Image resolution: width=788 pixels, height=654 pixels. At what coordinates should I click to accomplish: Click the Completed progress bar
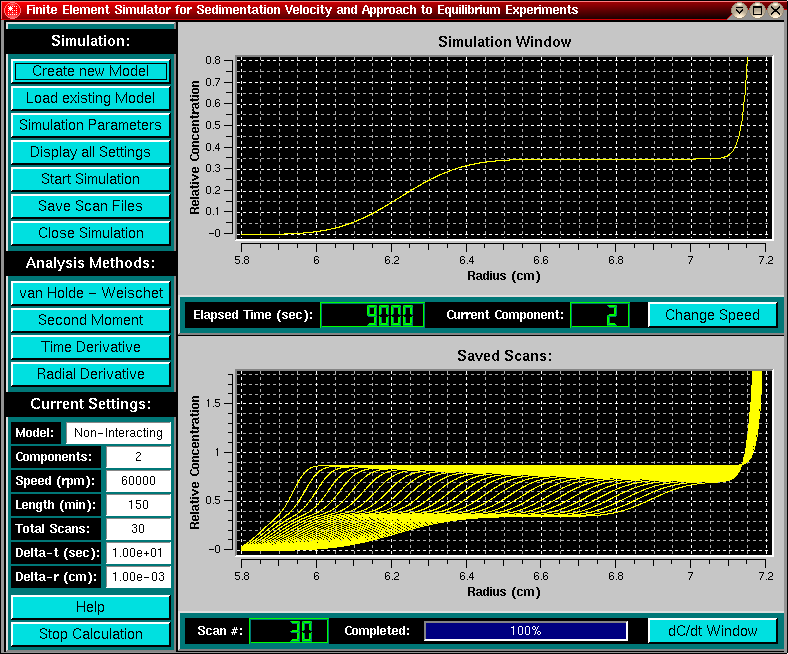point(525,631)
